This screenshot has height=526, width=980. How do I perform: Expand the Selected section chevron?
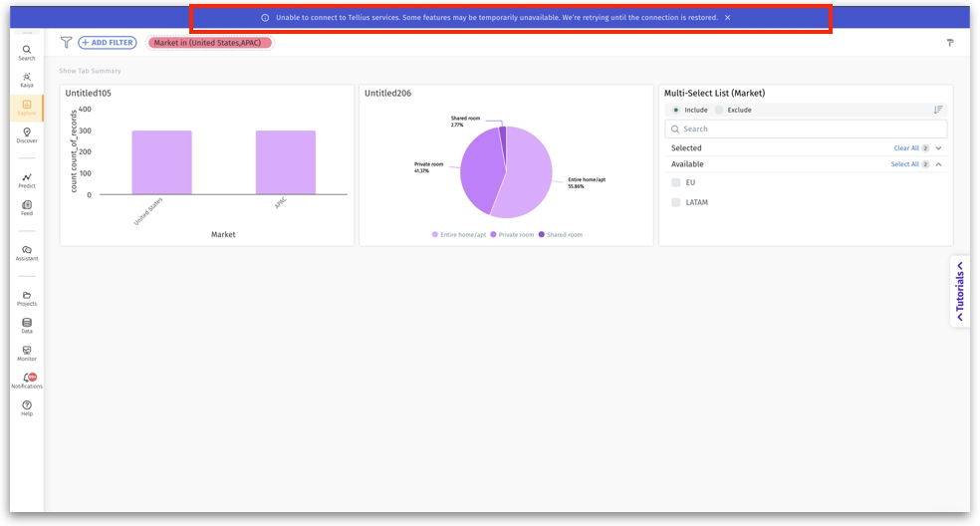pos(938,148)
